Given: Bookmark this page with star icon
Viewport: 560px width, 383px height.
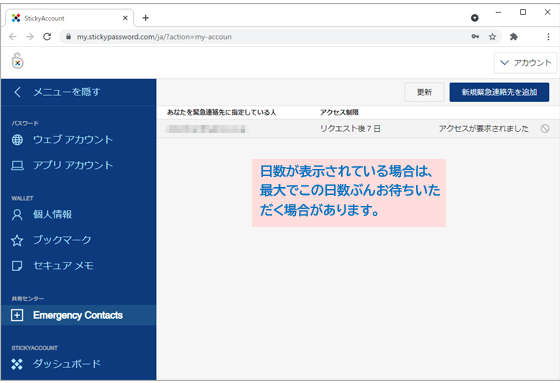Looking at the screenshot, I should [x=492, y=37].
